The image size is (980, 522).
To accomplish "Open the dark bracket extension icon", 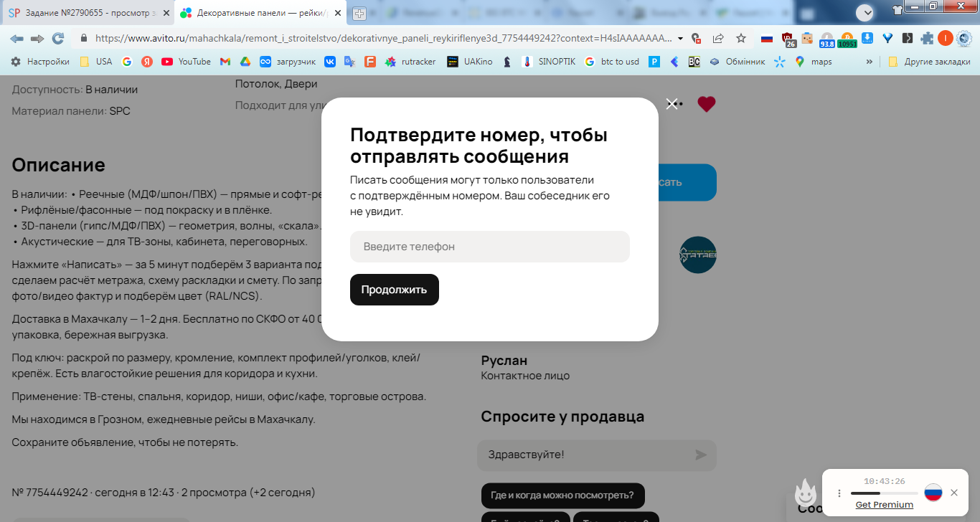I will tap(908, 39).
